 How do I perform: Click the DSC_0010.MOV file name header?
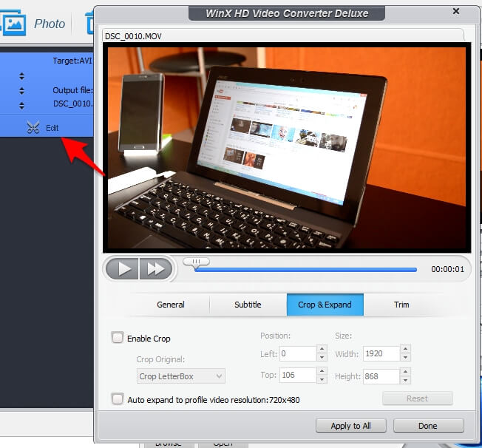(133, 36)
